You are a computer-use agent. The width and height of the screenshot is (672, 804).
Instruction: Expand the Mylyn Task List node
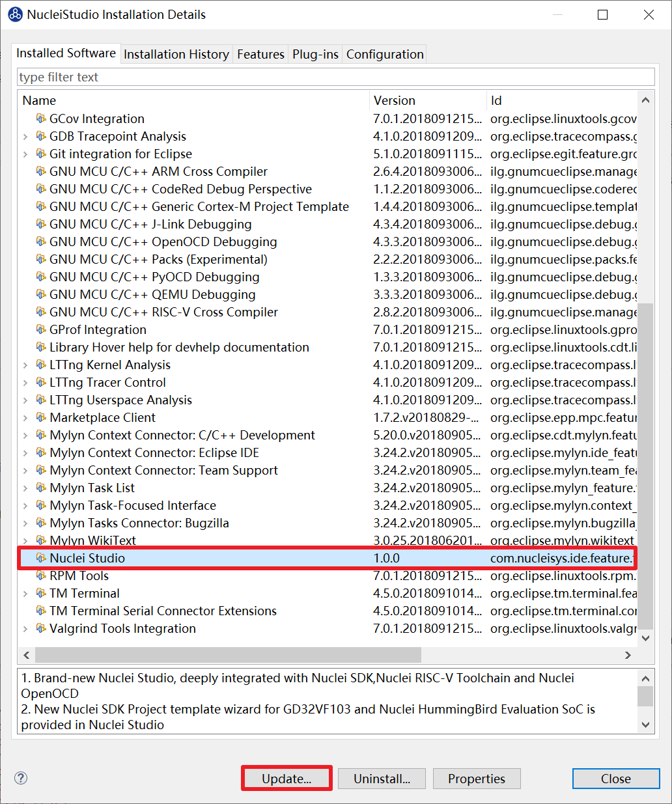(x=25, y=488)
